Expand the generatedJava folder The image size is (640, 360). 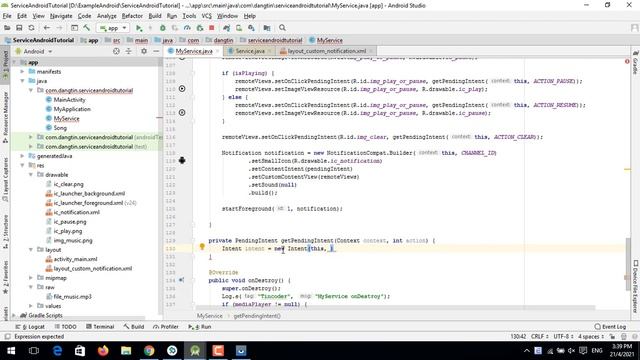[22, 156]
